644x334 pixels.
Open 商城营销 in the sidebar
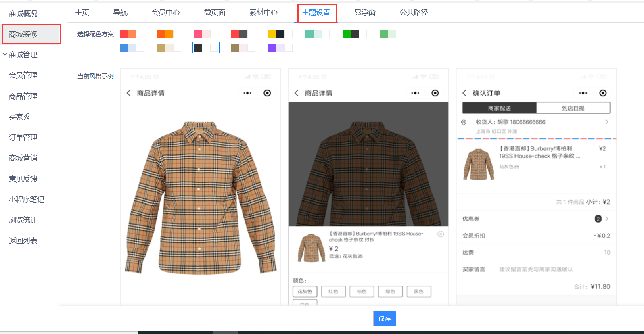pos(23,158)
